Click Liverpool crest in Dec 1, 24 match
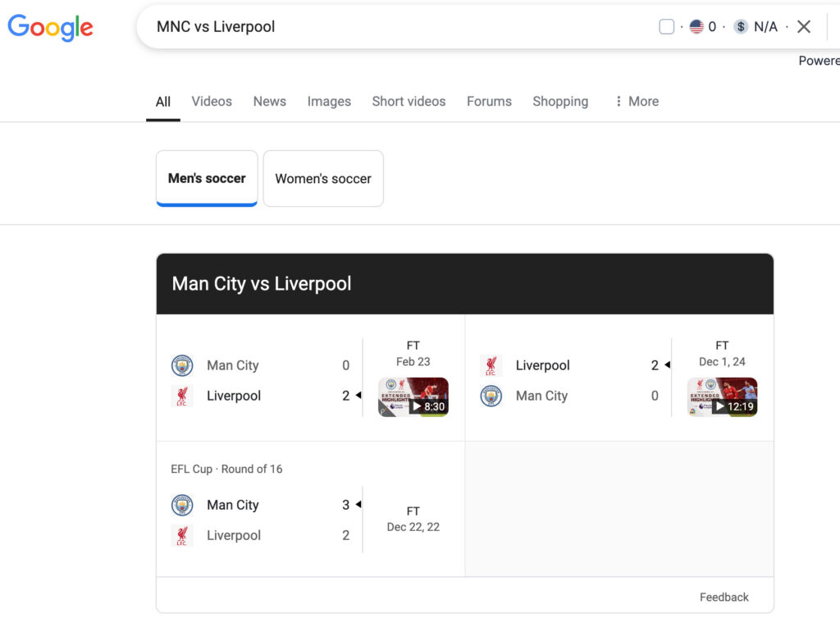Image resolution: width=840 pixels, height=623 pixels. click(491, 365)
